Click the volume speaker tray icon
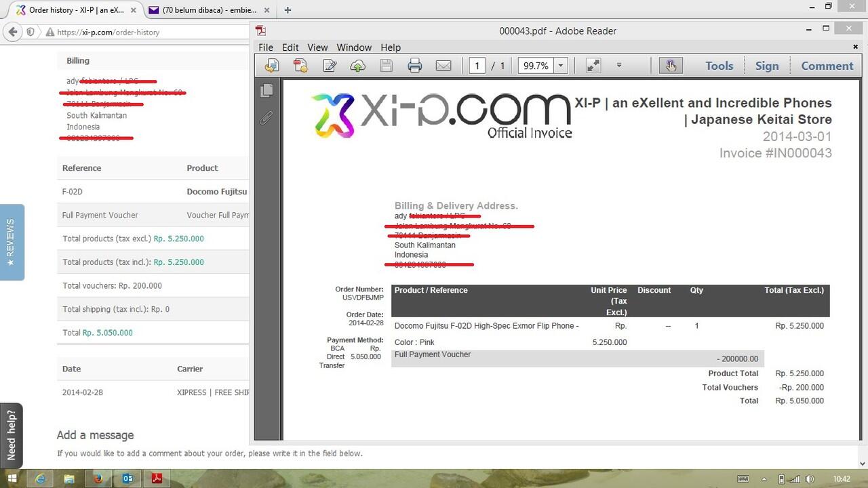 click(809, 479)
